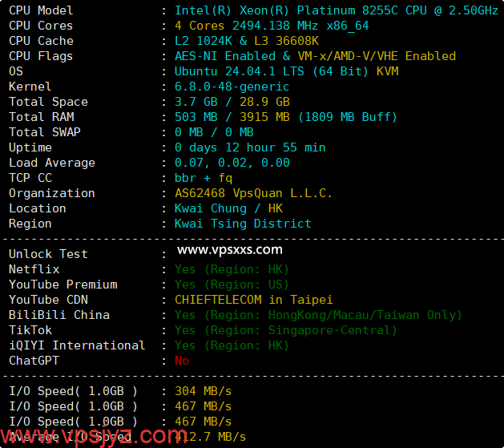Click the CPU model value 'Intel(R) Xeon(R) Platinum 8255C'

pos(286,10)
